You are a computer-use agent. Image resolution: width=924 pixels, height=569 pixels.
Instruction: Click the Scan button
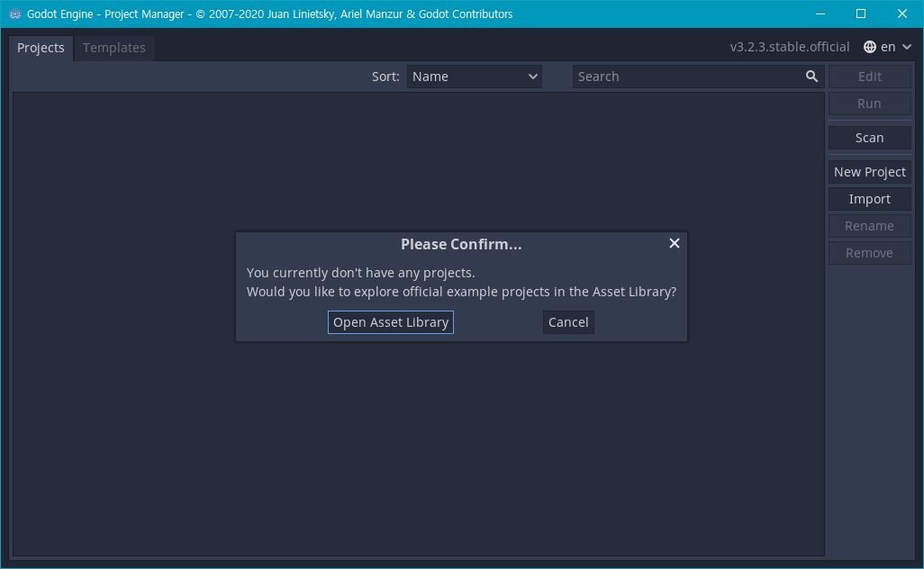click(x=869, y=138)
